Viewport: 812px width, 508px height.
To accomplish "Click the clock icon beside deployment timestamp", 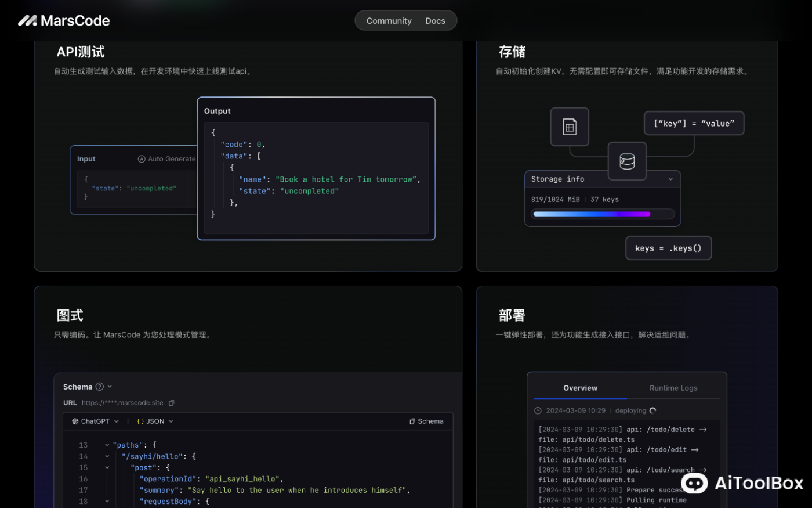I will pos(537,410).
